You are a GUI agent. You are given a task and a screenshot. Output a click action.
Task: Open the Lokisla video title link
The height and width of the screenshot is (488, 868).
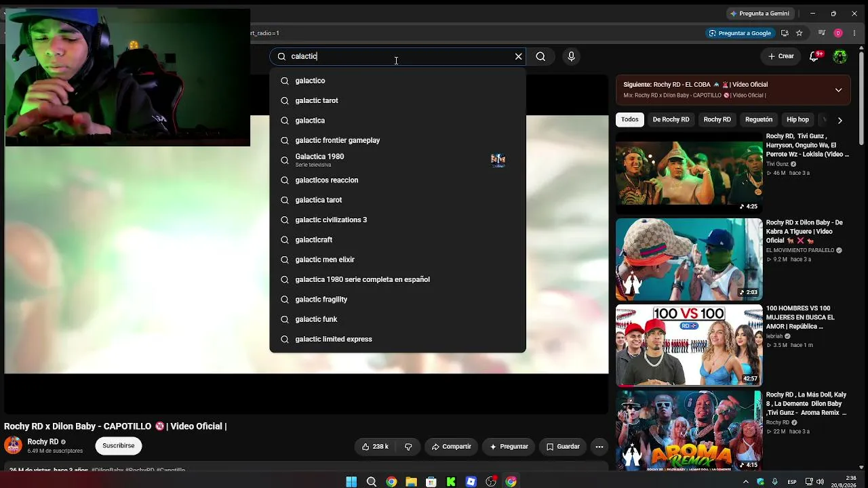click(x=808, y=145)
